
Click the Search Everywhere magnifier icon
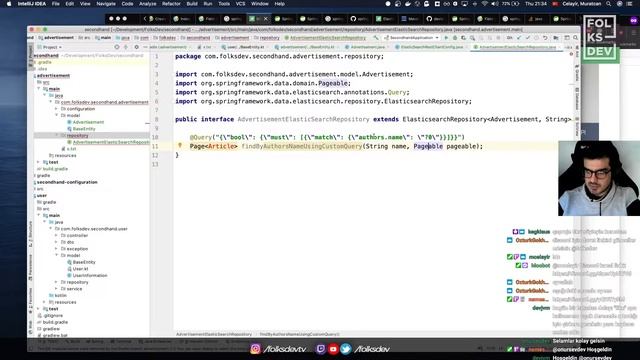point(576,38)
